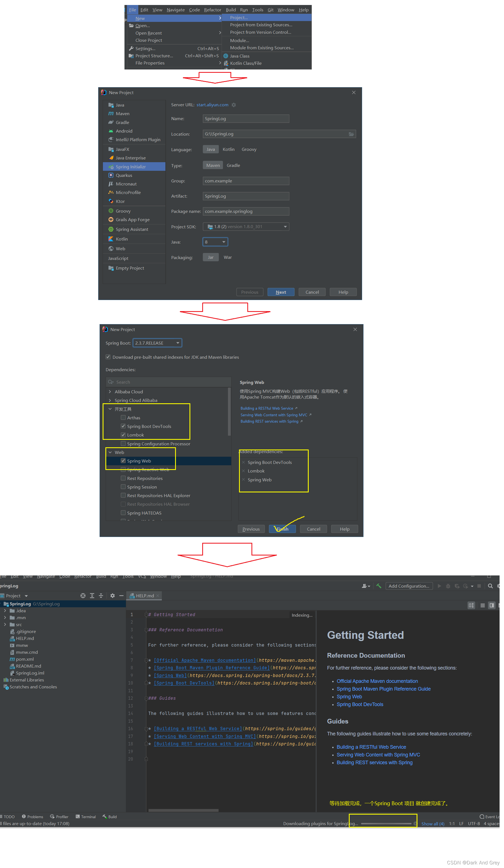504x868 pixels.
Task: Click the Search Everywhere magnifier
Action: (490, 586)
